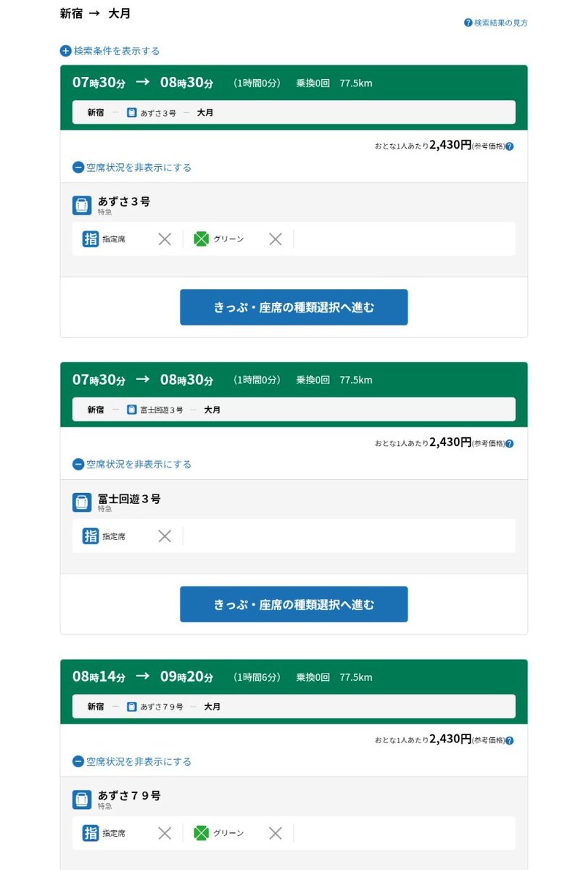Click the train icon before あずさ７９号 in route bar

click(132, 707)
